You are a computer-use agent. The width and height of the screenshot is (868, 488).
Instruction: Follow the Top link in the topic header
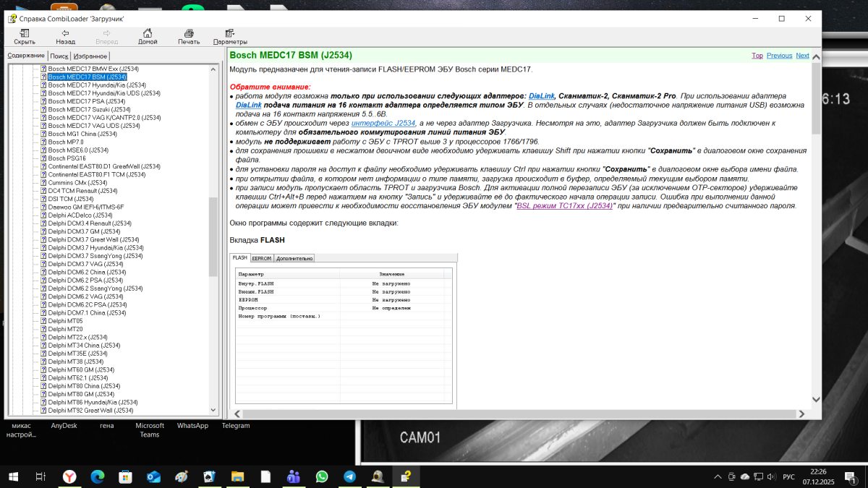[757, 56]
